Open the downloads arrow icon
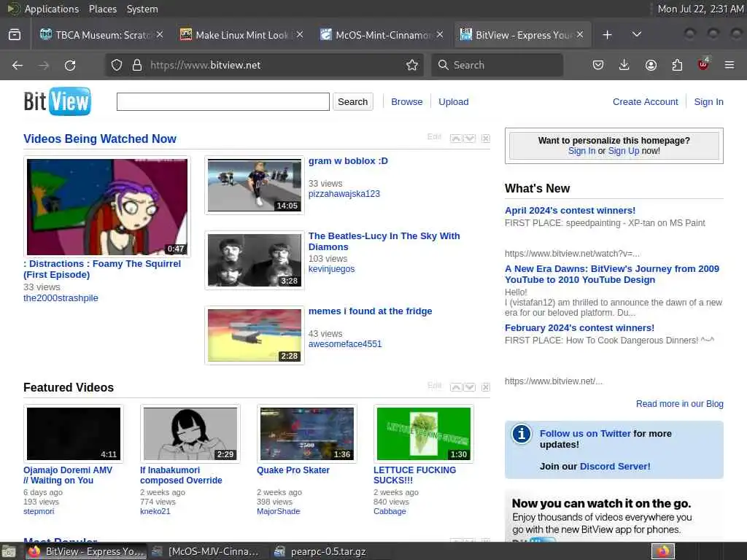Screen dimensions: 747x560 [x=624, y=65]
